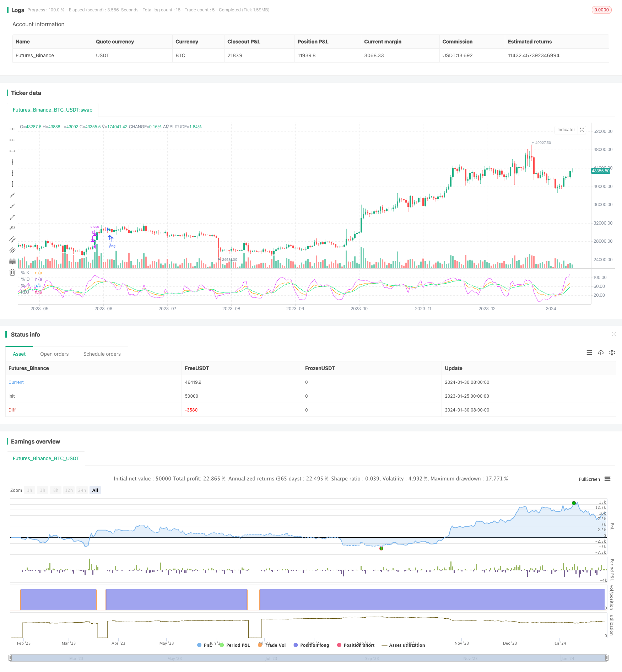Viewport: 622px width, 672px height.
Task: Click the Estimated returns value 11432.457392346994
Action: 534,55
